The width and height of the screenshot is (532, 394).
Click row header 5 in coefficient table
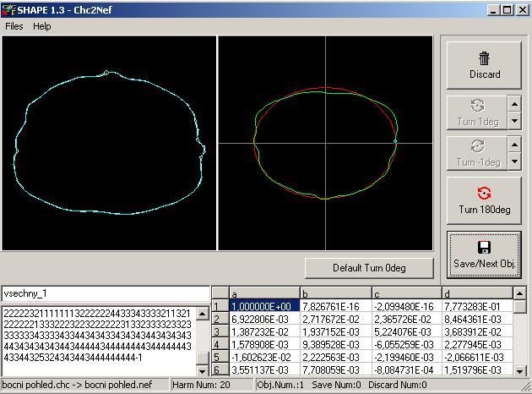point(220,357)
